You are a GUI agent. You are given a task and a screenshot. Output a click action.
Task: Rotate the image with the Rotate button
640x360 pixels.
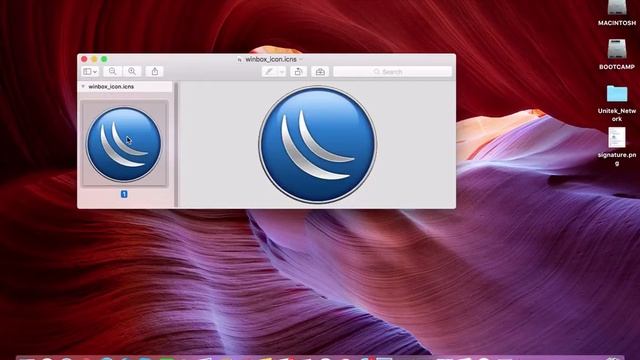(x=298, y=71)
